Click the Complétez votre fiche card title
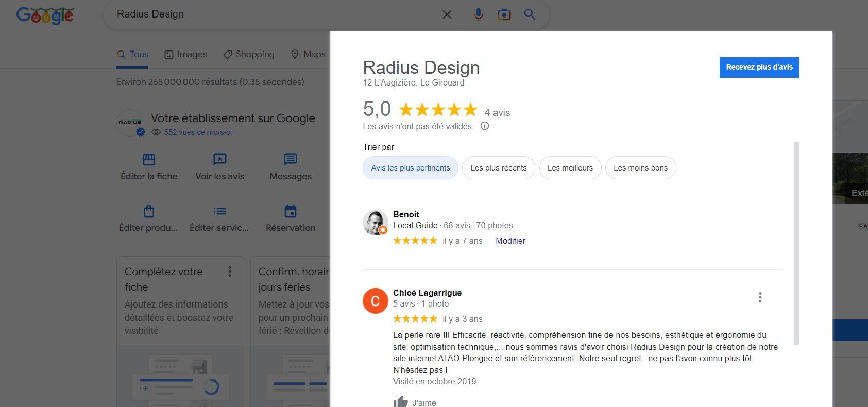This screenshot has width=868, height=407. click(163, 279)
